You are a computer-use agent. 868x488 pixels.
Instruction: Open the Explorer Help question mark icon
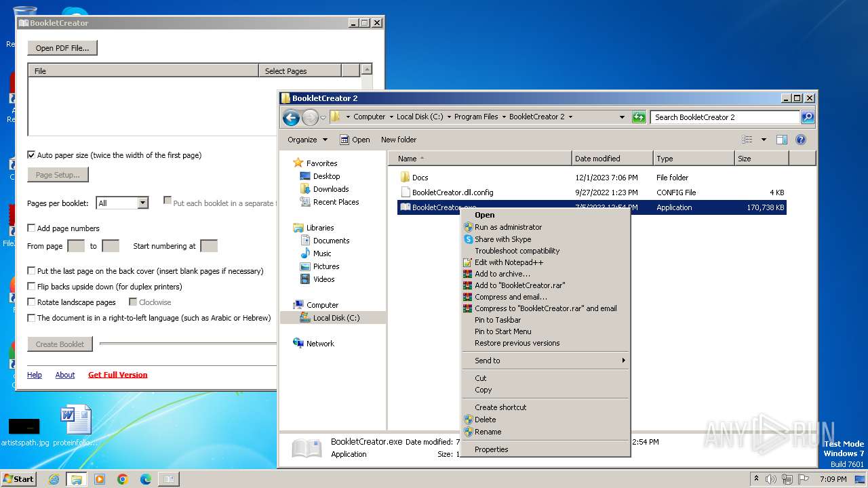tap(800, 140)
